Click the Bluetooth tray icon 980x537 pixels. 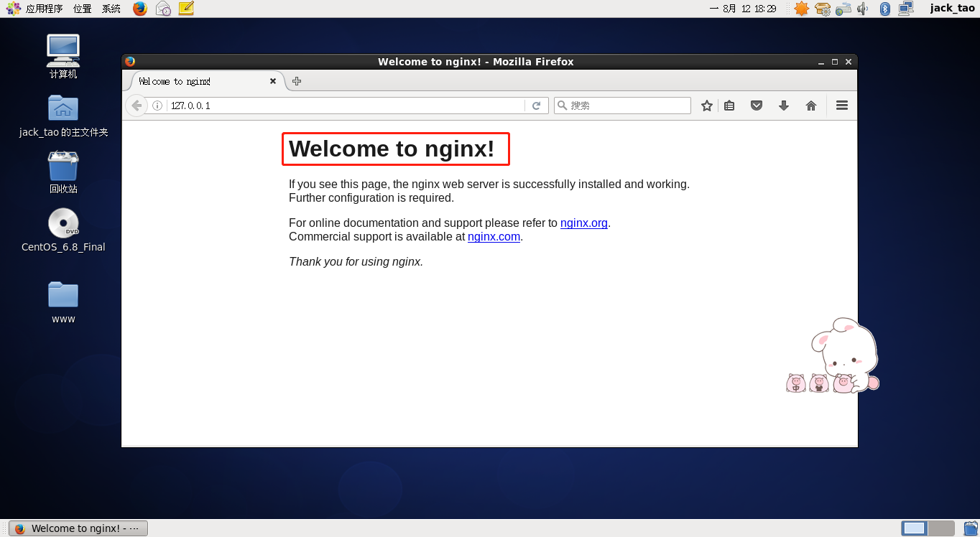(885, 9)
